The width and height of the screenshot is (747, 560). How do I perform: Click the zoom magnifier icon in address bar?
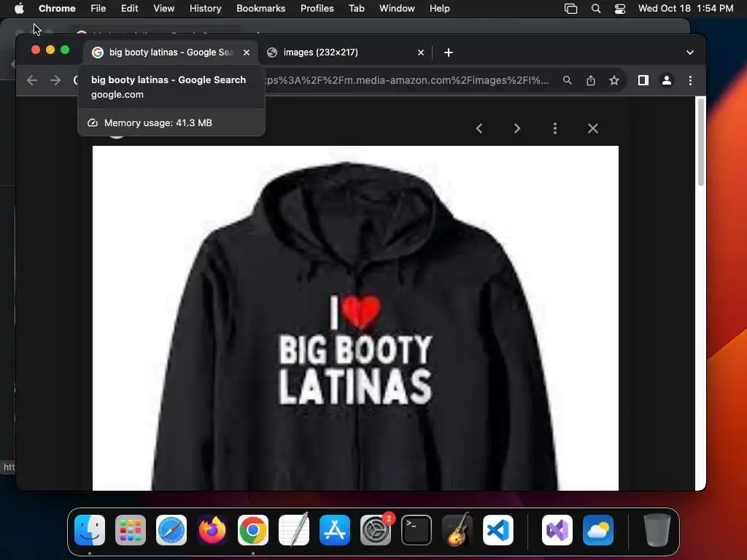pyautogui.click(x=567, y=80)
